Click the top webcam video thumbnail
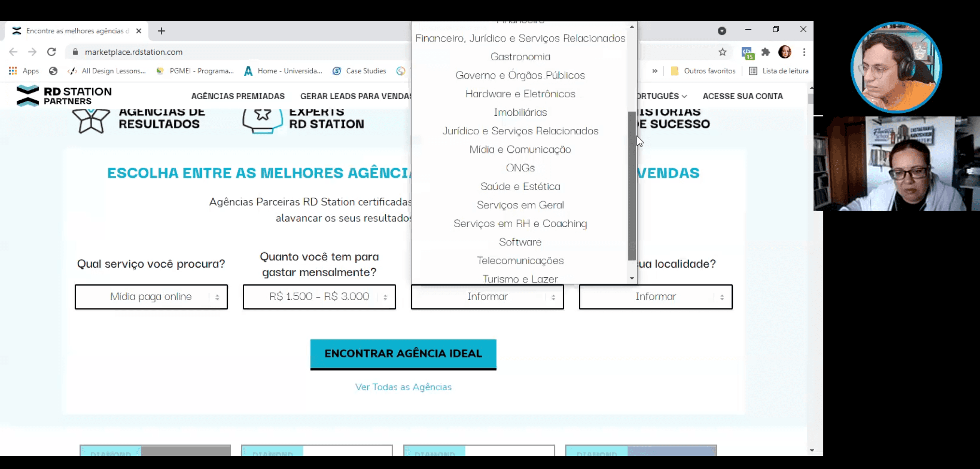Image resolution: width=980 pixels, height=469 pixels. coord(896,68)
